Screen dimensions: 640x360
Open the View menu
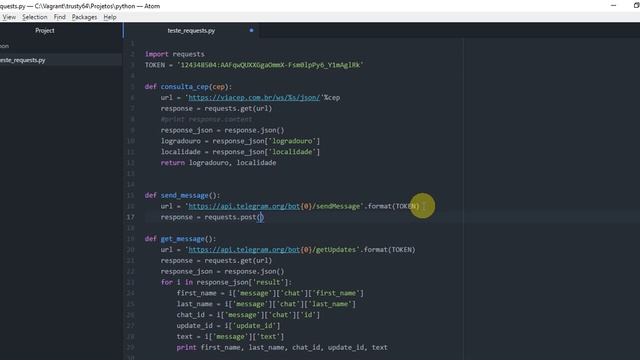(x=9, y=17)
